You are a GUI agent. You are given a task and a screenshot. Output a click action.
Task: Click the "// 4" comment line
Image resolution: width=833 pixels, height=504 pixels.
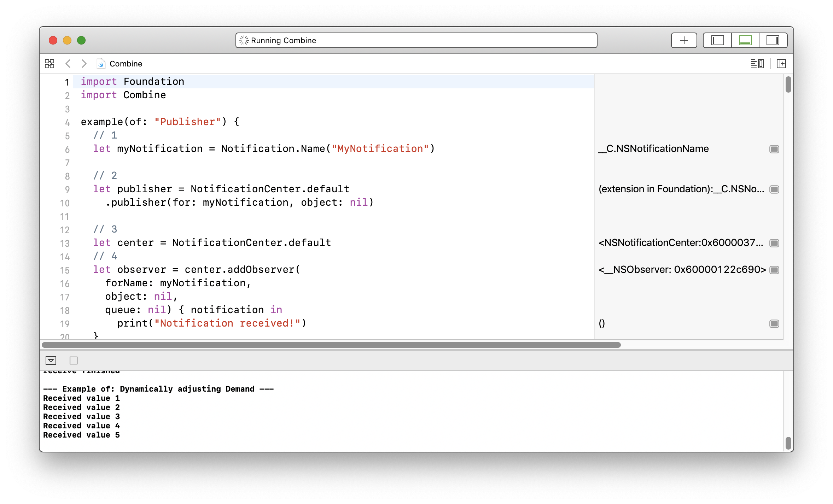click(105, 256)
